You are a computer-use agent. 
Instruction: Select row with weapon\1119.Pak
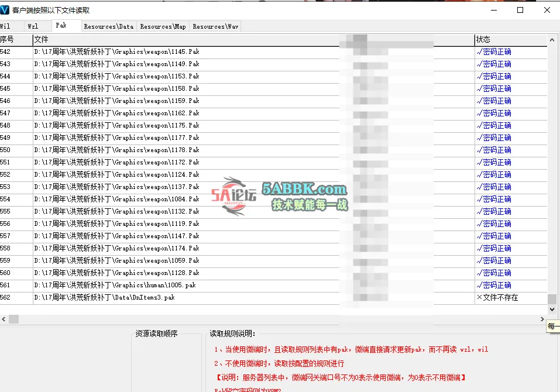tap(273, 224)
